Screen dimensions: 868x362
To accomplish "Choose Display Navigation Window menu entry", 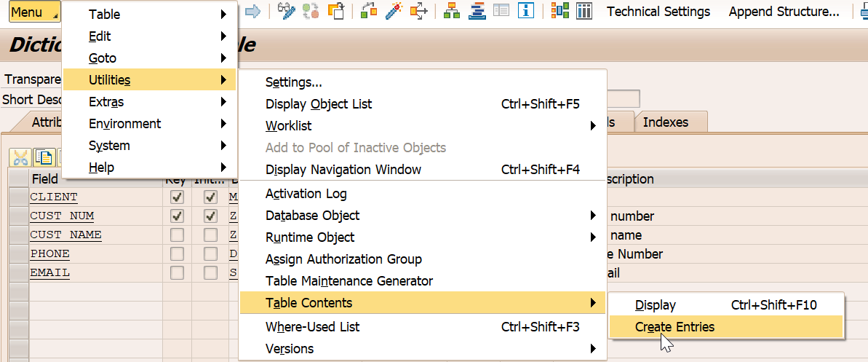I will pos(423,170).
